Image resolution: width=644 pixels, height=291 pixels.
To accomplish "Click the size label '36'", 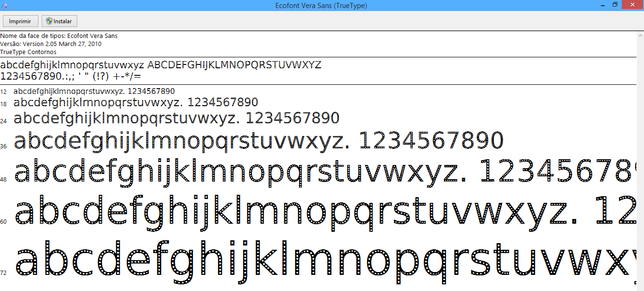I will click(3, 146).
